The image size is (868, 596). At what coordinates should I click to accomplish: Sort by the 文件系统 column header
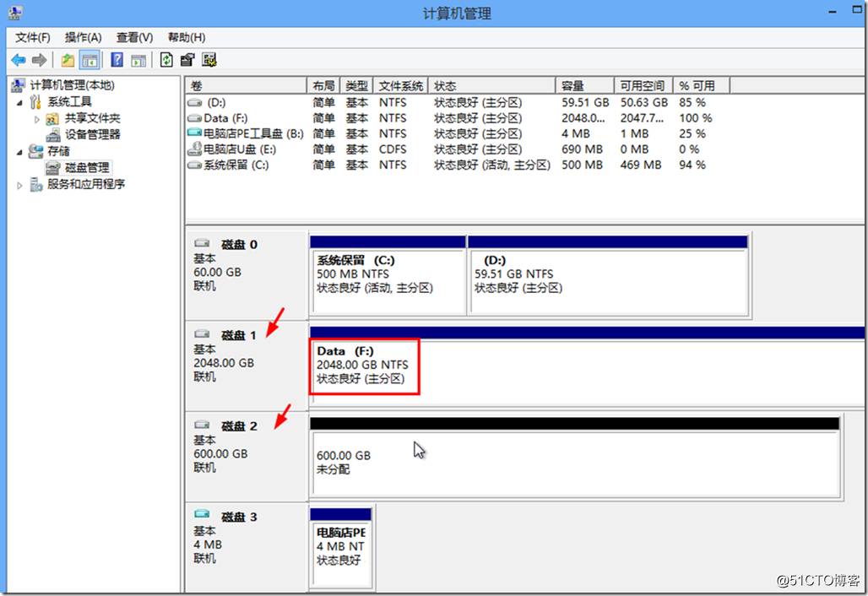[400, 86]
